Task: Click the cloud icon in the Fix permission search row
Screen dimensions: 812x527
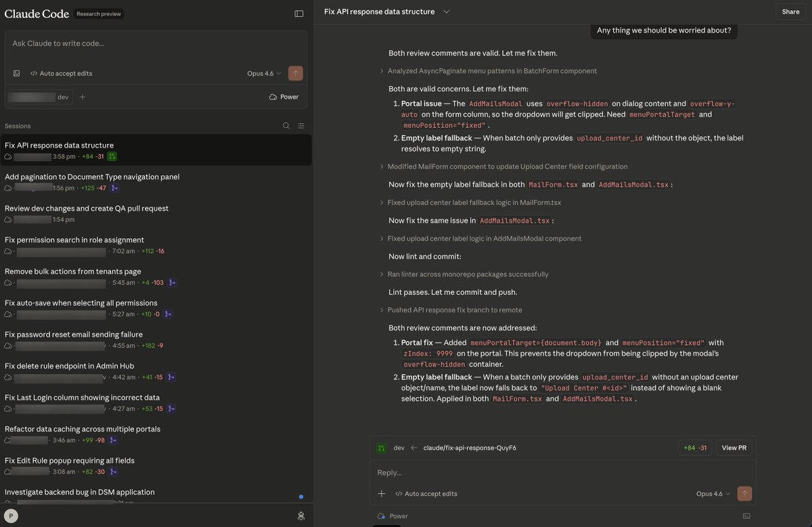Action: [x=8, y=251]
